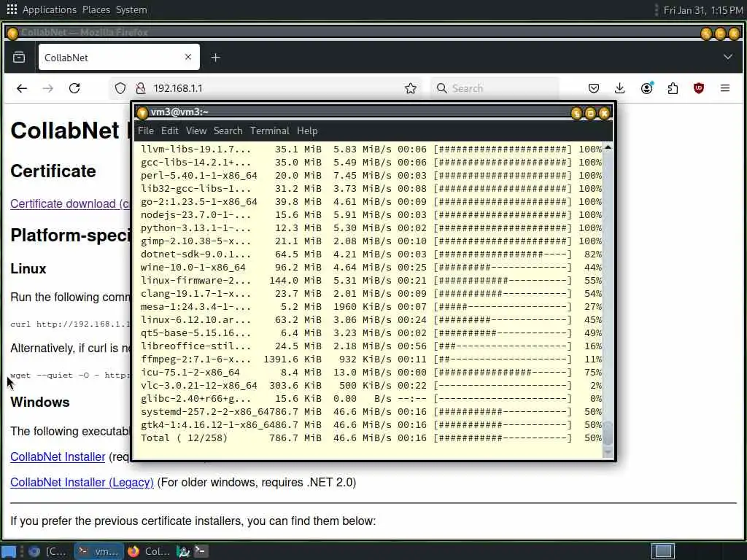
Task: Click the dotnet-sdk progress bar at 82%
Action: [x=503, y=254]
